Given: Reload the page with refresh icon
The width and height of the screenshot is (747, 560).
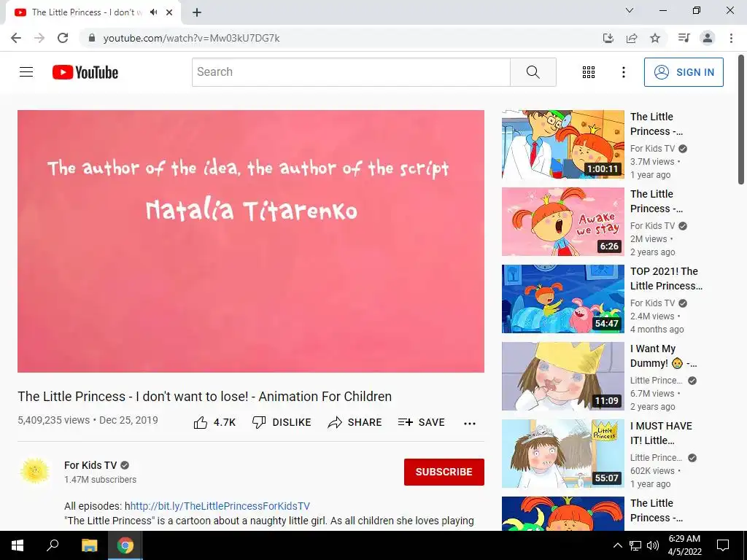Looking at the screenshot, I should [63, 38].
